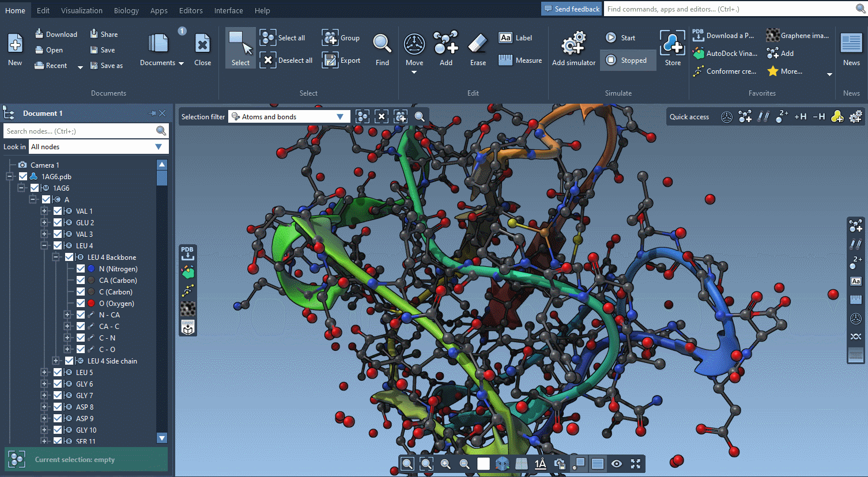This screenshot has width=868, height=477.
Task: Click the Label tool in ribbon
Action: tap(515, 37)
